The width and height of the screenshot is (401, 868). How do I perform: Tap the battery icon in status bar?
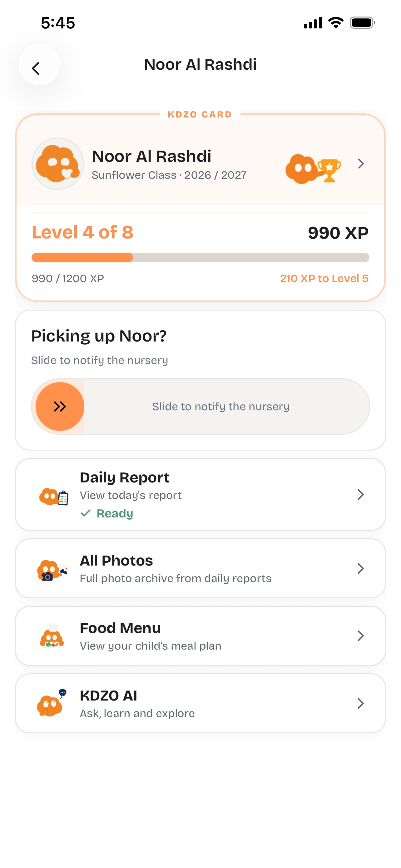point(362,23)
